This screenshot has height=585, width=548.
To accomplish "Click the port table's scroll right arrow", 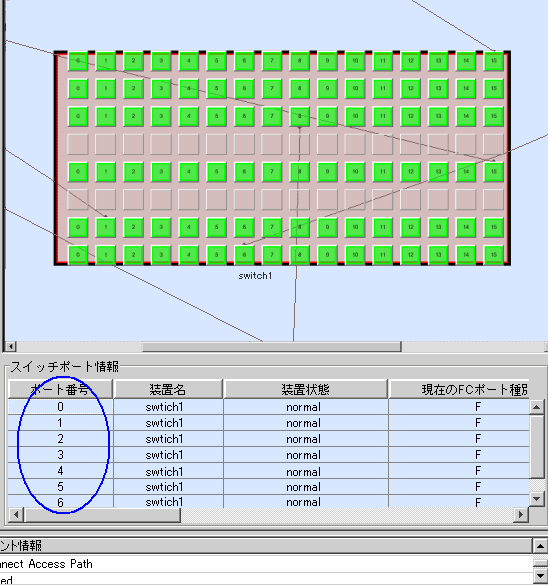I will pos(521,515).
